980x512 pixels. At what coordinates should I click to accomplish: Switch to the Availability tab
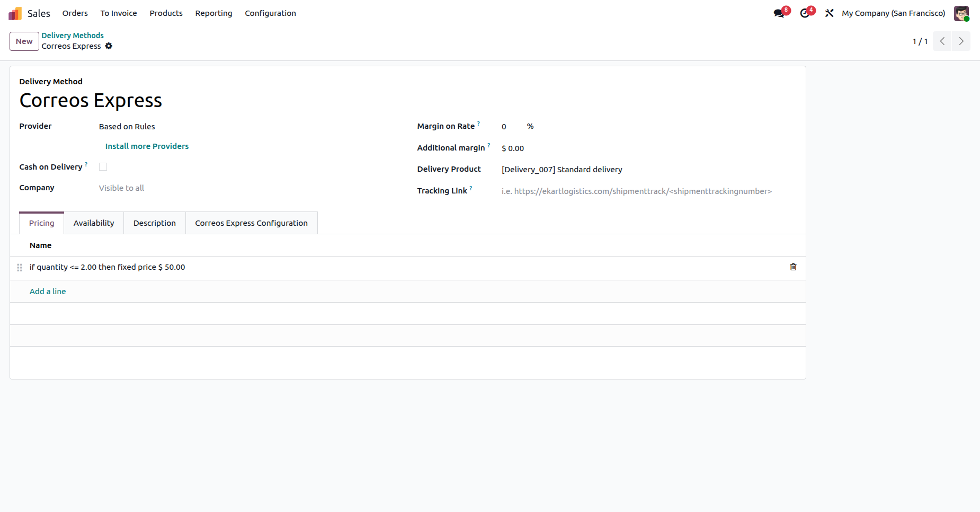coord(94,223)
